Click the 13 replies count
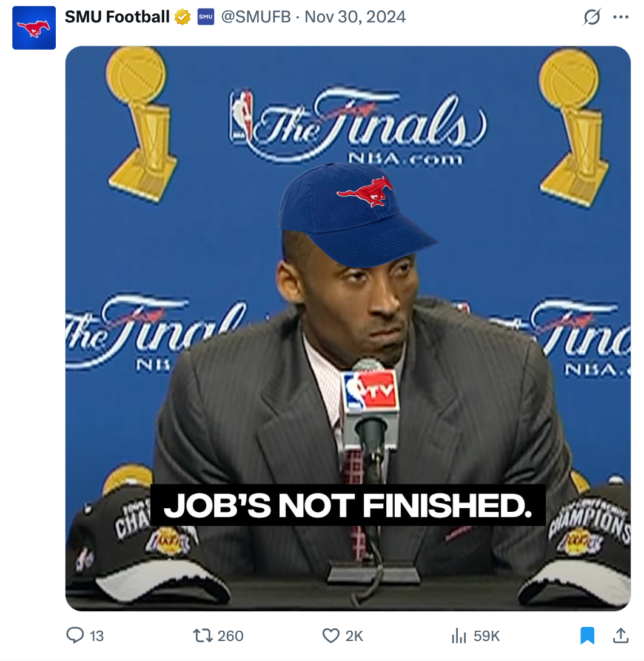 click(x=97, y=636)
